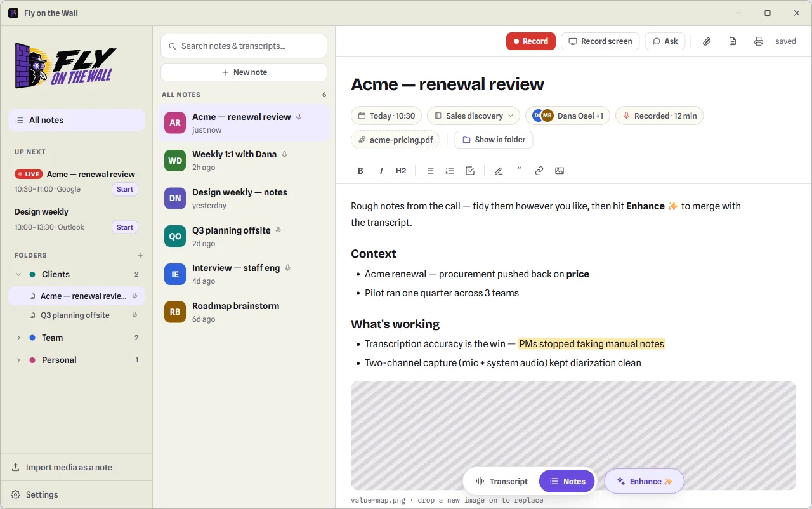The height and width of the screenshot is (509, 812).
Task: Expand the Team folder
Action: (18, 338)
